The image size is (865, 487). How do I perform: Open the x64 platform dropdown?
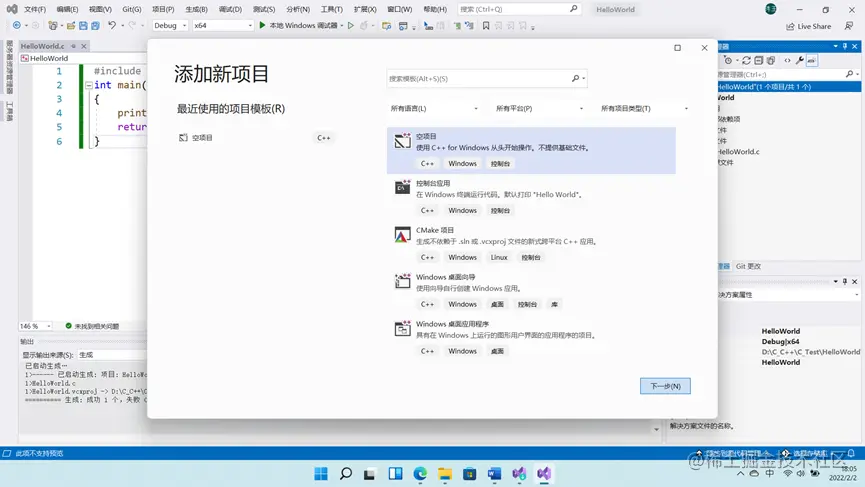pyautogui.click(x=223, y=25)
